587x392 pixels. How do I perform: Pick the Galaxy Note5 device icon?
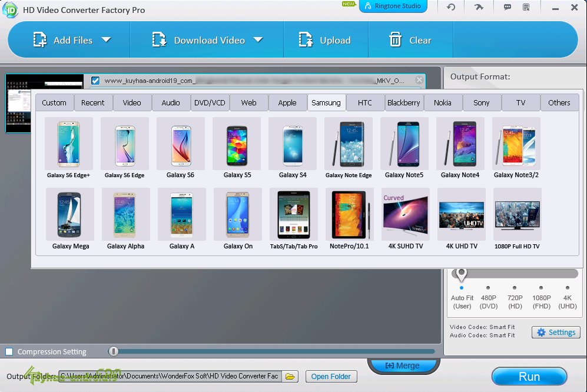tap(404, 144)
